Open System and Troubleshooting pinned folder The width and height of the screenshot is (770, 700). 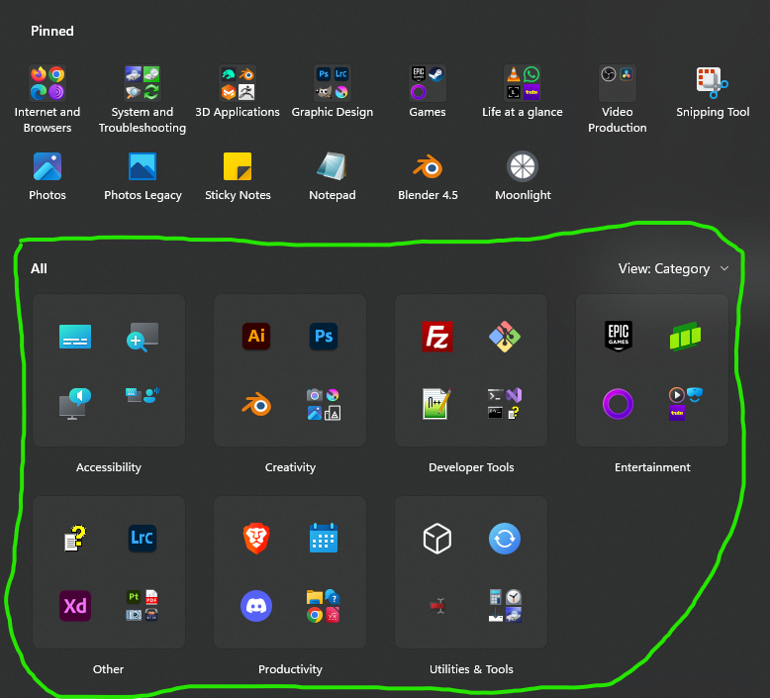pyautogui.click(x=142, y=83)
